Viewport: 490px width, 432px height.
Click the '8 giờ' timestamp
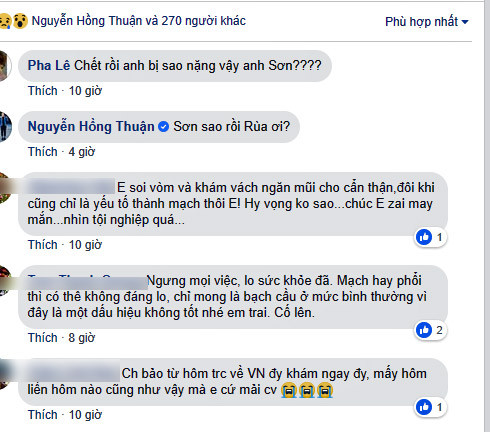point(82,338)
